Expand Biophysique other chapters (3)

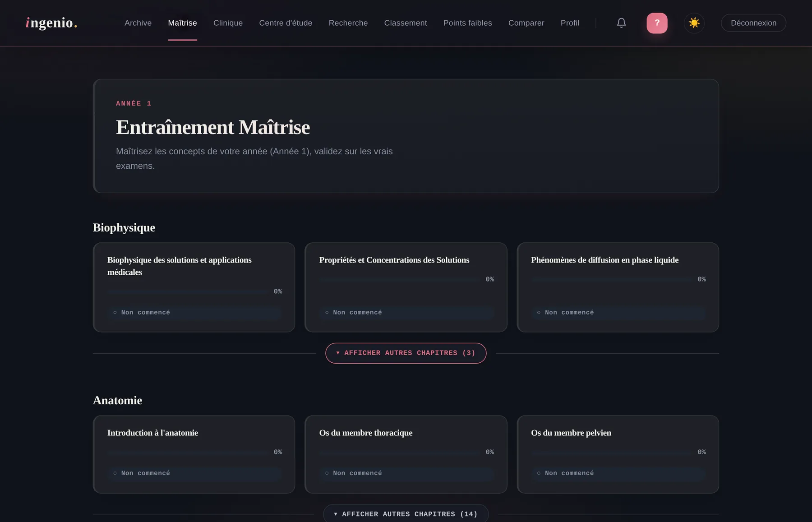tap(406, 353)
